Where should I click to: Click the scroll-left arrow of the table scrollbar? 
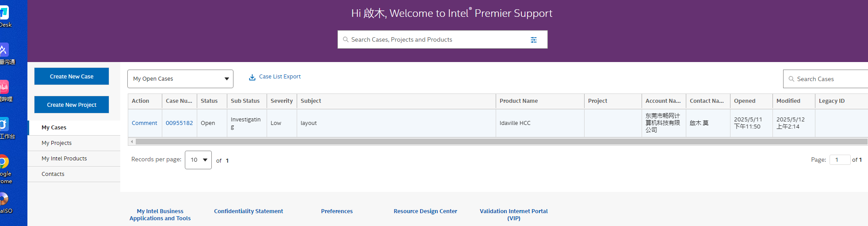click(x=132, y=142)
